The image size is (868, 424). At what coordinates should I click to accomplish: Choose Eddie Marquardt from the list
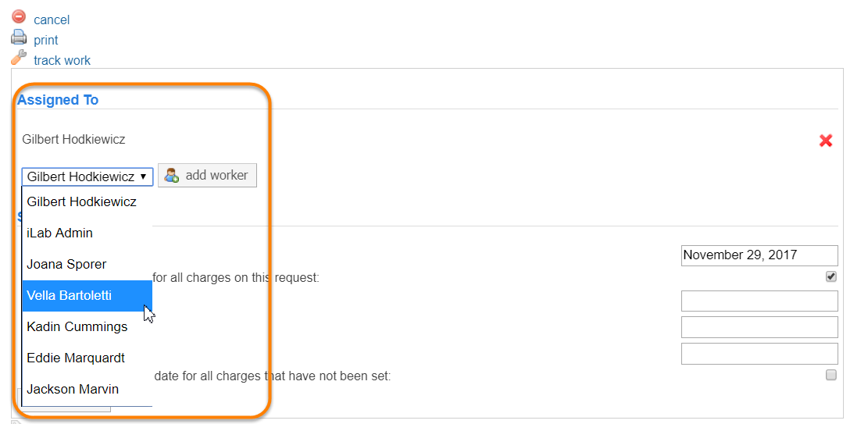[x=76, y=358]
